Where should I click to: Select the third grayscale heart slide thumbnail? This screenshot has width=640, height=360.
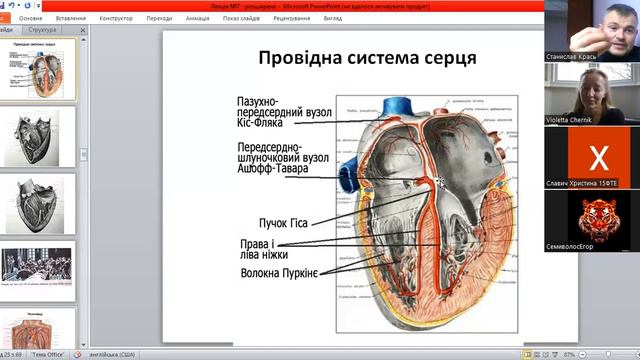[x=38, y=204]
